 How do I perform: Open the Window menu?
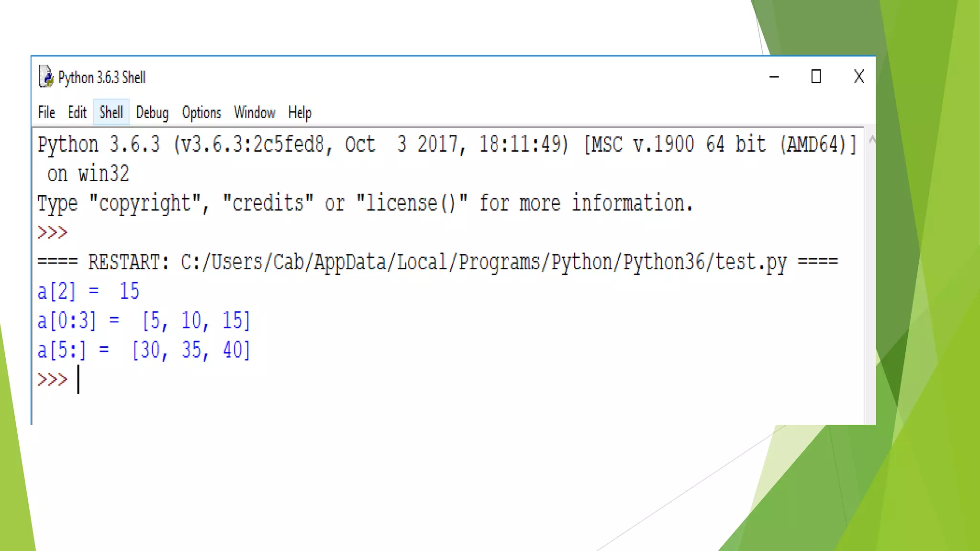254,112
